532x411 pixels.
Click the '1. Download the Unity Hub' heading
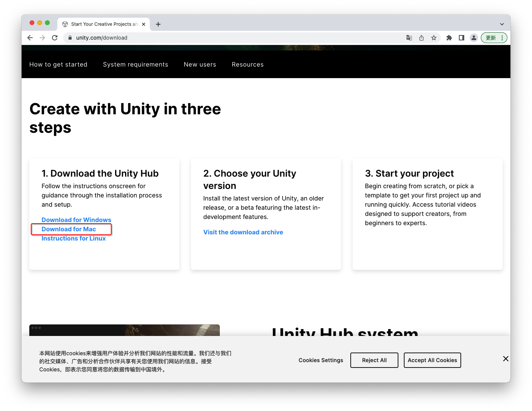point(100,174)
